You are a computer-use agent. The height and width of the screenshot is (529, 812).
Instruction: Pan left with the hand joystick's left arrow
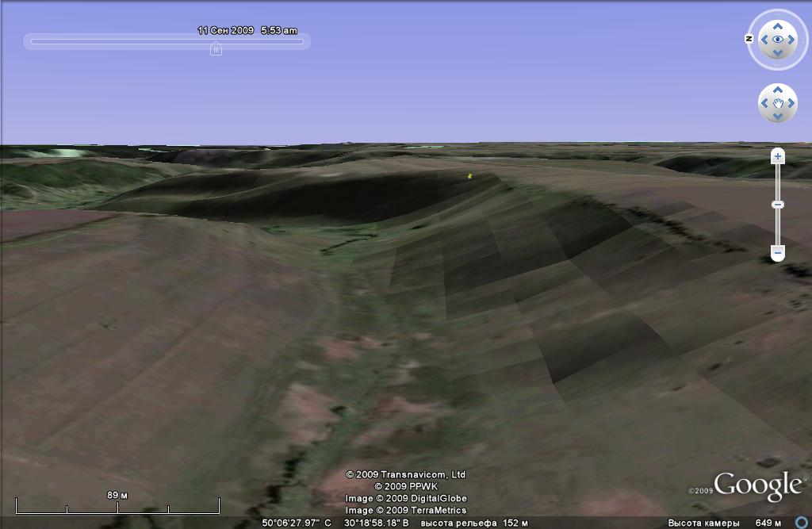pyautogui.click(x=764, y=103)
